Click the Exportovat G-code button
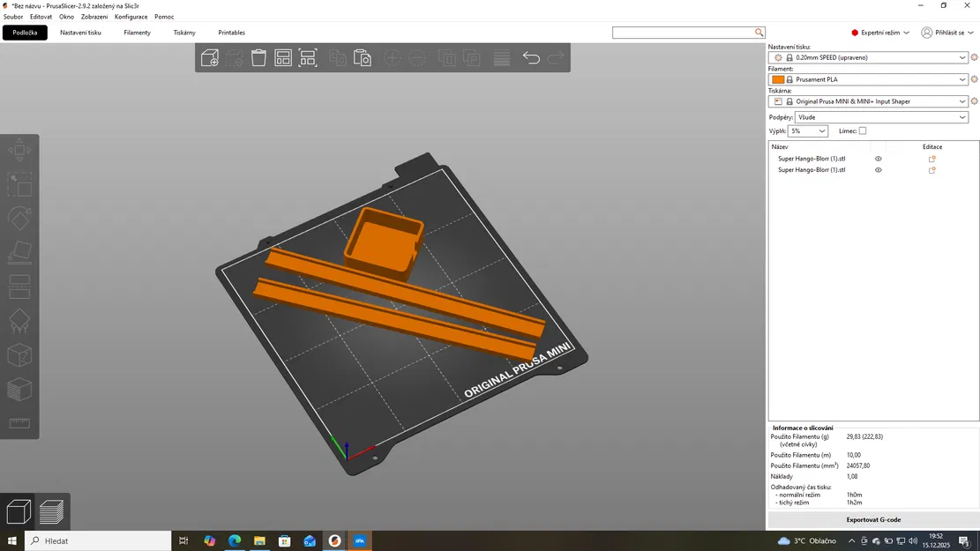This screenshot has width=980, height=551. (872, 519)
